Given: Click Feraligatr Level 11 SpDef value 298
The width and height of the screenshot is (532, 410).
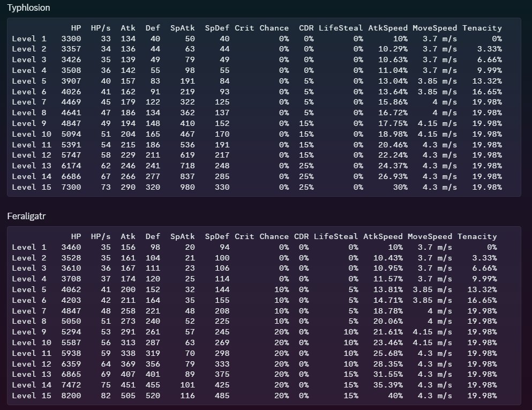Looking at the screenshot, I should point(222,353).
